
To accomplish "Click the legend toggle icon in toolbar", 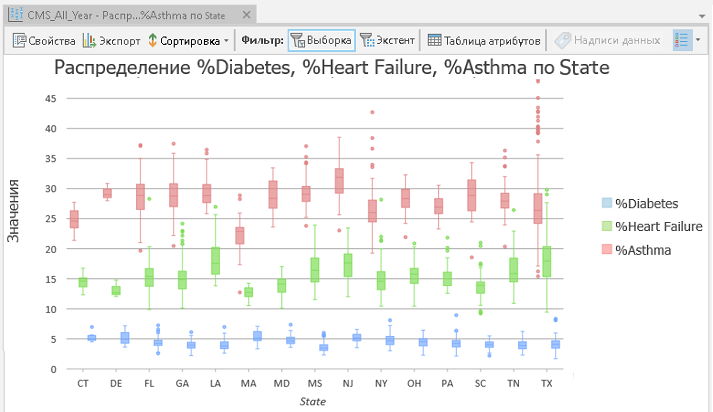I will (x=682, y=41).
